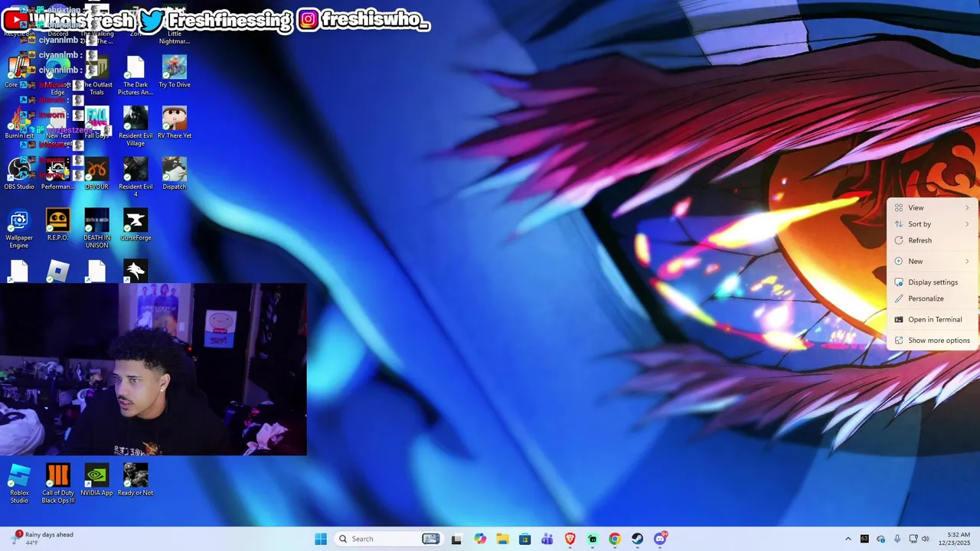Expand the View submenu in context menu
This screenshot has height=551, width=980.
point(933,208)
